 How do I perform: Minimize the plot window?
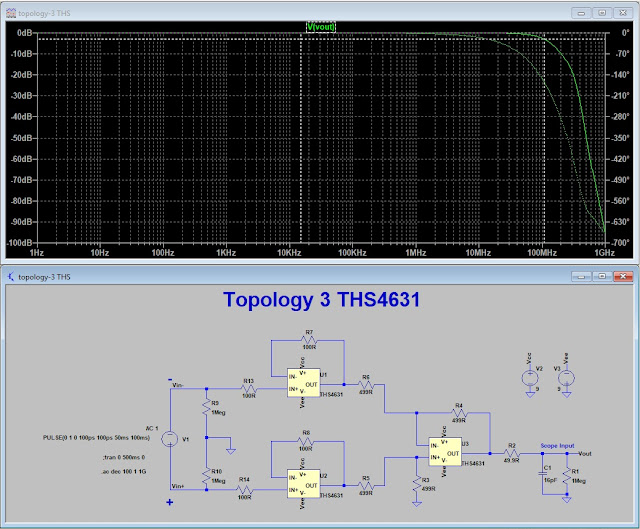581,13
